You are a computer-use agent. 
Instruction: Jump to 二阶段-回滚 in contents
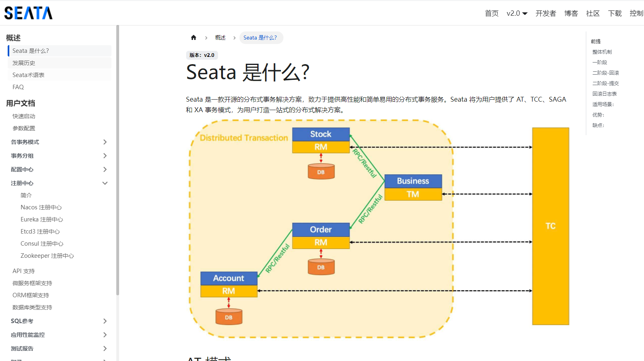(x=606, y=73)
